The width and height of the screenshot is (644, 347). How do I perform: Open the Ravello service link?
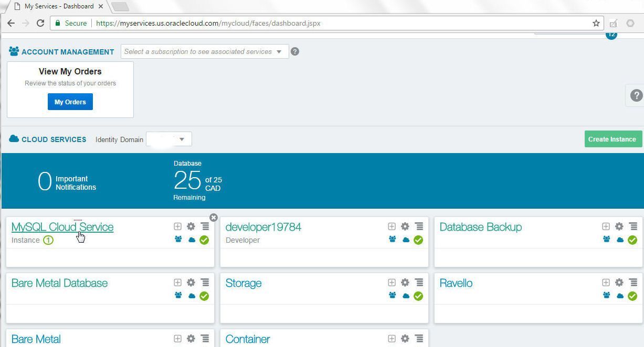456,283
